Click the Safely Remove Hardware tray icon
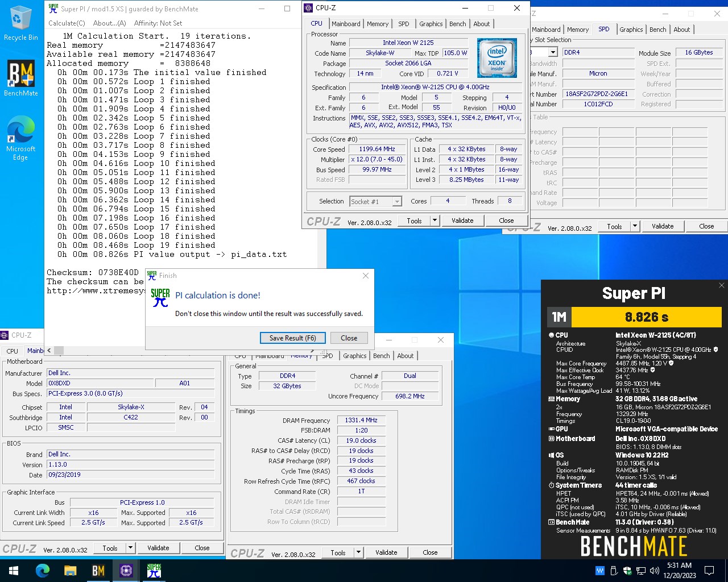Image resolution: width=728 pixels, height=582 pixels. [x=614, y=570]
